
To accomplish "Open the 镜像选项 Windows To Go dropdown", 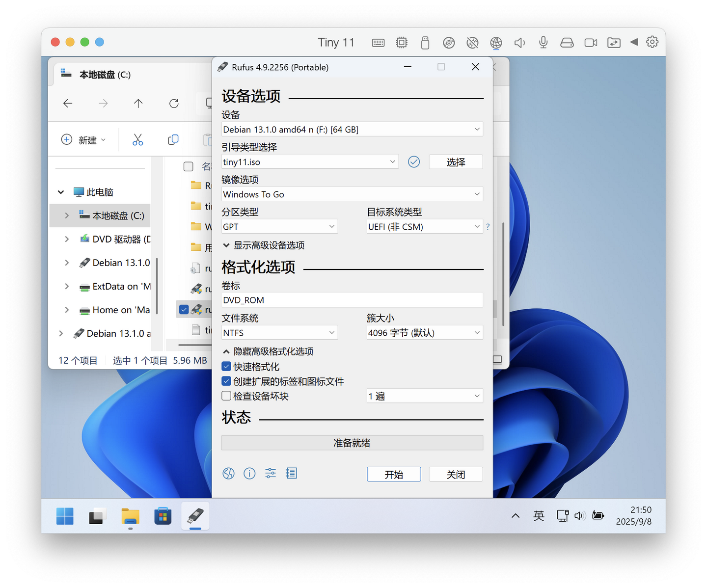I will pos(352,194).
